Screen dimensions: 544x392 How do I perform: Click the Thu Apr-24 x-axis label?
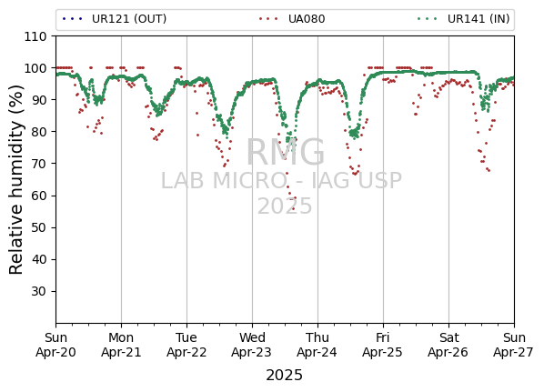[x=317, y=345]
